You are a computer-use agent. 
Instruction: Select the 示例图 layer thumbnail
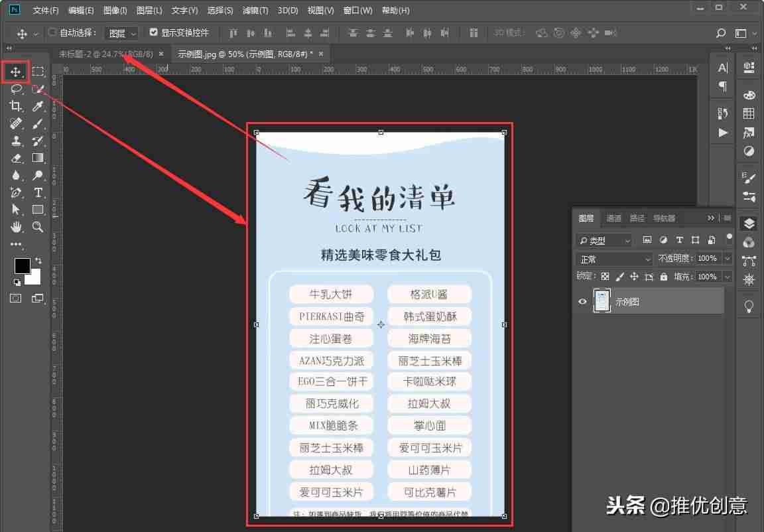pyautogui.click(x=602, y=300)
